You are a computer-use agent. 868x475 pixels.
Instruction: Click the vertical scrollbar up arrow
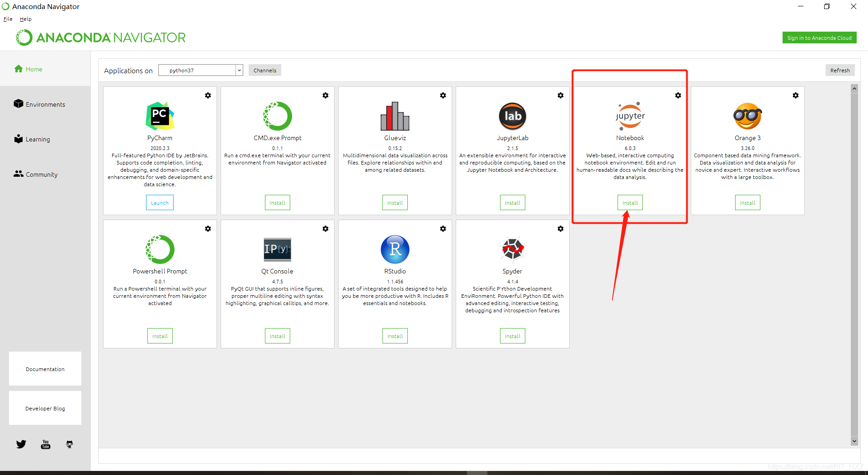tap(854, 89)
